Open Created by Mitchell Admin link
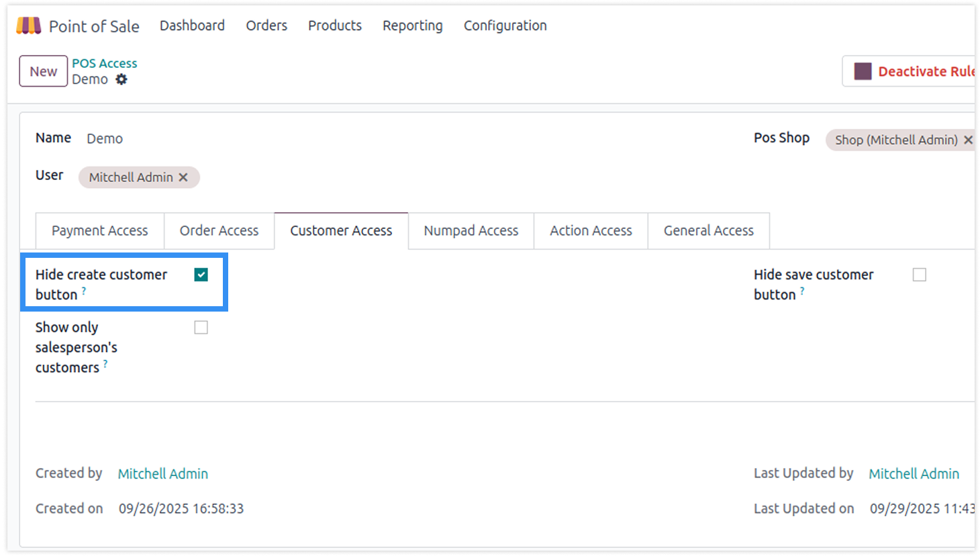The height and width of the screenshot is (556, 980). 162,473
